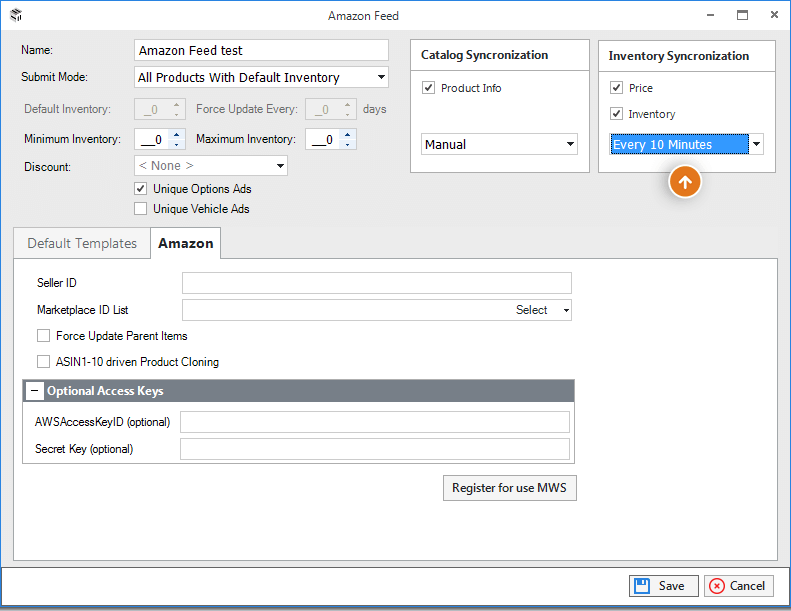This screenshot has height=611, width=791.
Task: Select the Amazon tab
Action: point(186,243)
